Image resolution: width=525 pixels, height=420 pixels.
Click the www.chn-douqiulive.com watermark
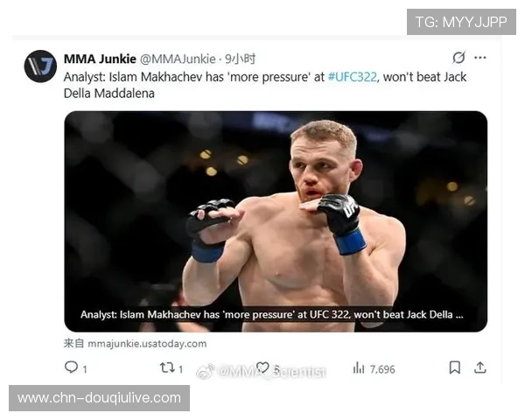(99, 398)
